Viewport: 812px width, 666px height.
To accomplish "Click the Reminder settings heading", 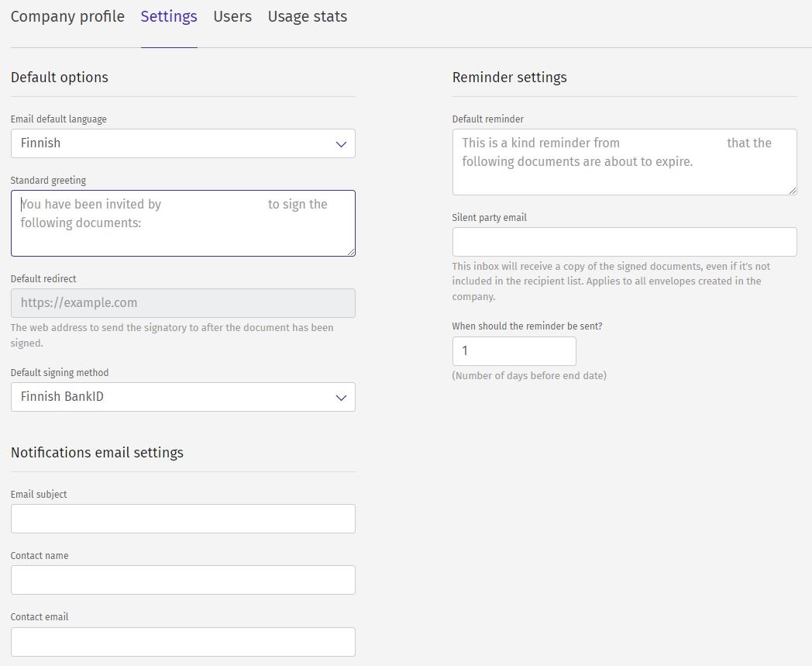I will tap(510, 78).
